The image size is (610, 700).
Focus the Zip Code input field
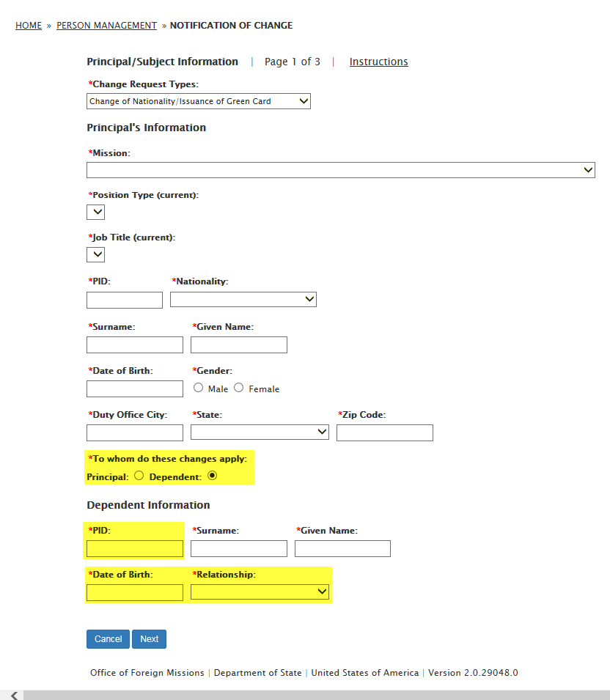point(384,432)
